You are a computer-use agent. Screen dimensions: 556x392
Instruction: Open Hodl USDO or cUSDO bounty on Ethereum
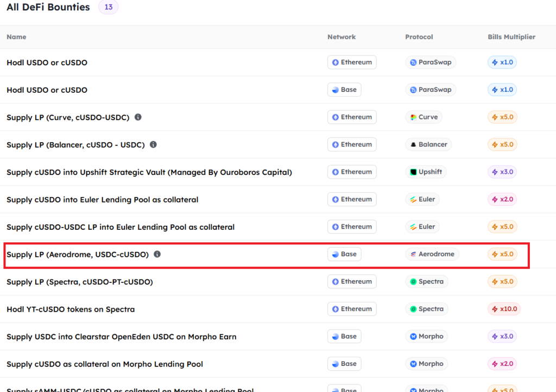point(47,62)
